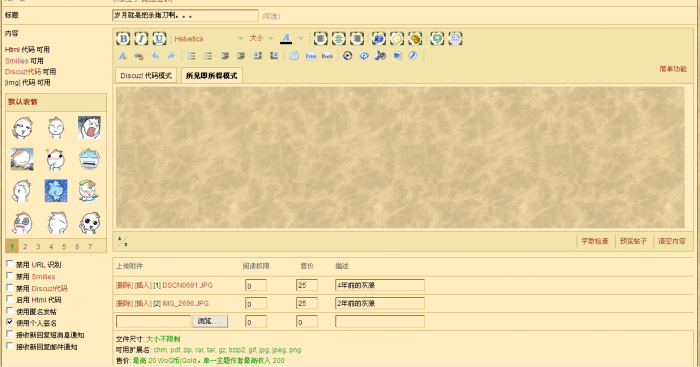Check 禁用 Smilies checkbox
The image size is (700, 367).
tap(10, 275)
